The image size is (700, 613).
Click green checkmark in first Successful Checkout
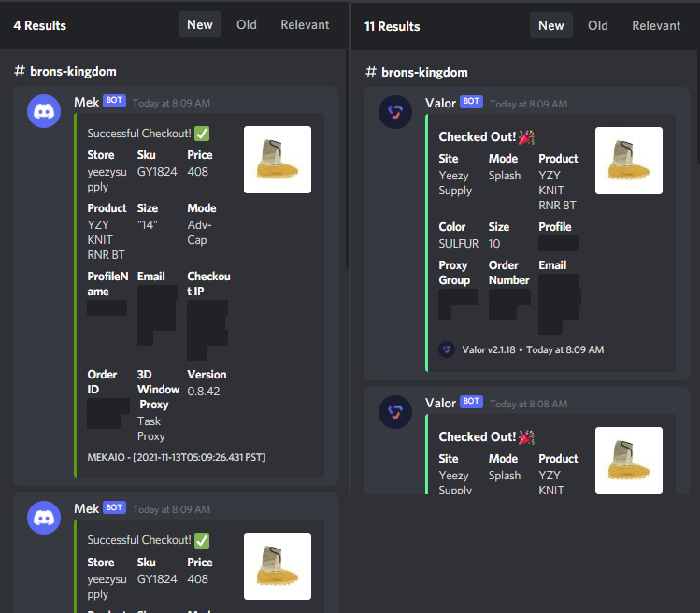point(202,134)
